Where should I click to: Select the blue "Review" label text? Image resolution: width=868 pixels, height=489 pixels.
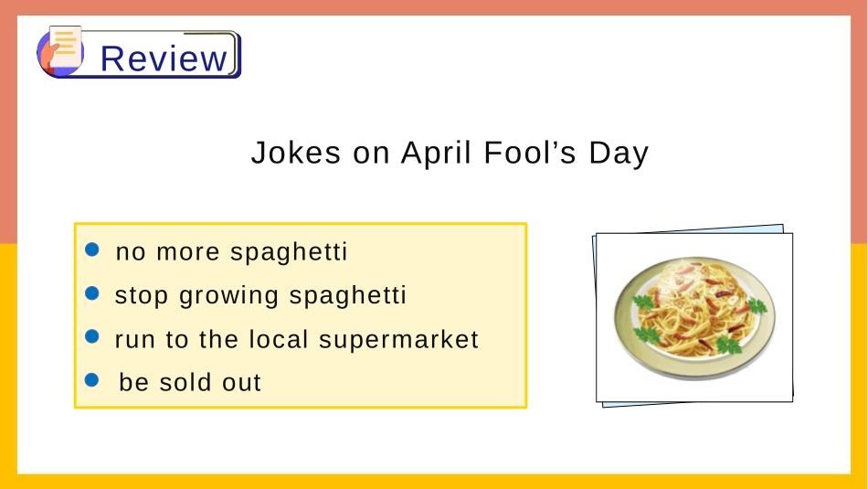coord(164,58)
